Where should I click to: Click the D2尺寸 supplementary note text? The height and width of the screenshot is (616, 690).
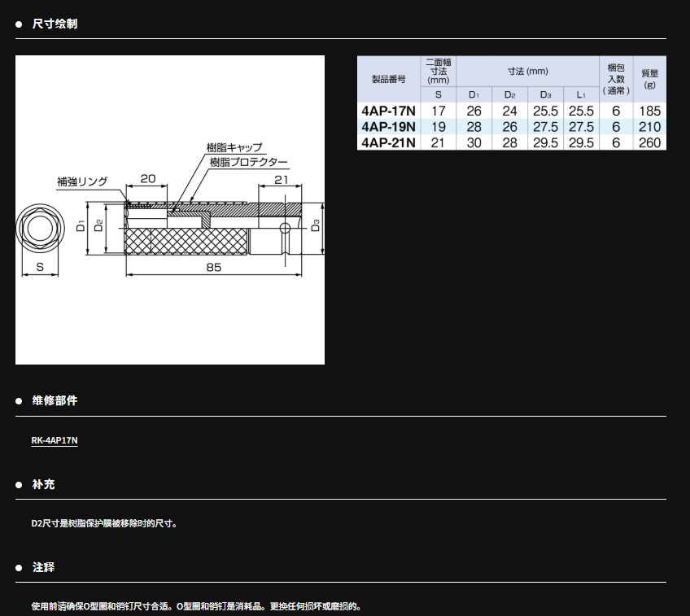pos(104,523)
